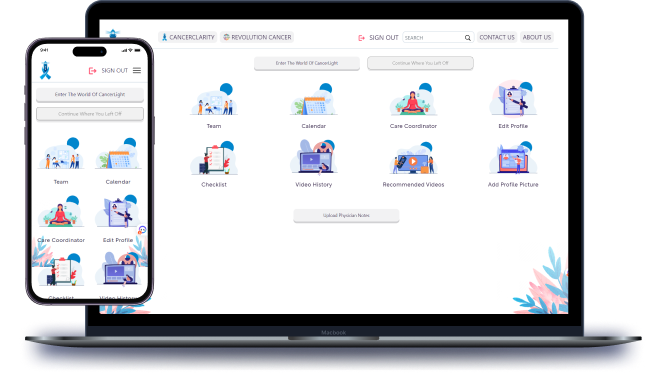Click the Checklist label on laptop

[214, 185]
